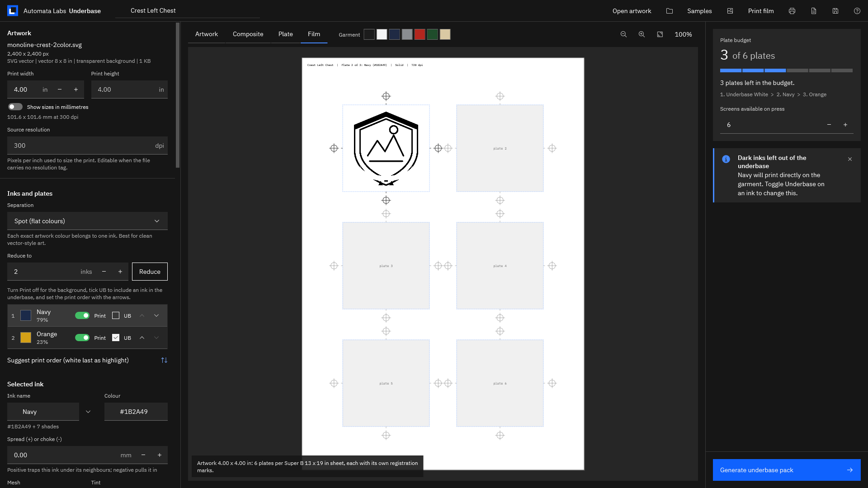
Task: Click the printer icon beside Print film
Action: (x=792, y=11)
